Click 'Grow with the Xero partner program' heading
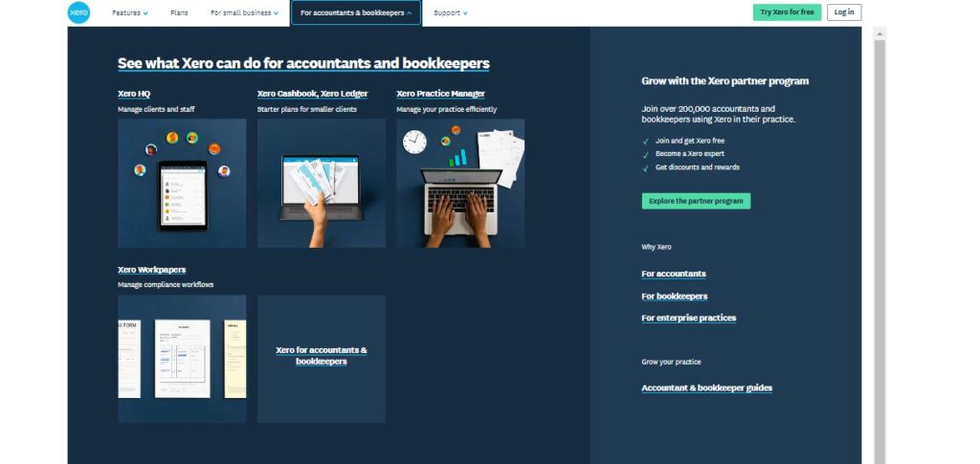The height and width of the screenshot is (464, 980). tap(725, 80)
